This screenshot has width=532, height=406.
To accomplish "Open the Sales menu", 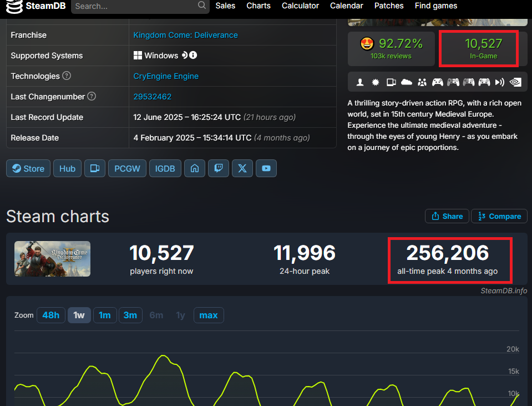I will tap(225, 6).
